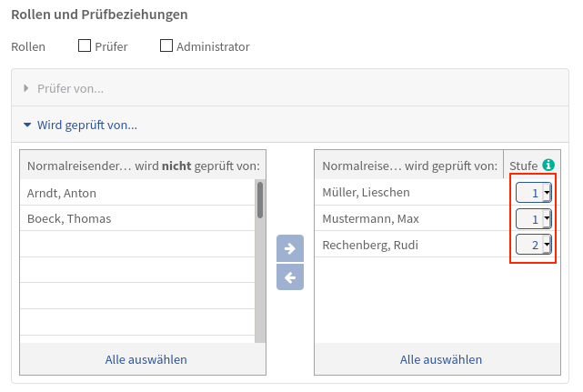Click 'Alle auswählen' under the not-checked list

[x=146, y=359]
